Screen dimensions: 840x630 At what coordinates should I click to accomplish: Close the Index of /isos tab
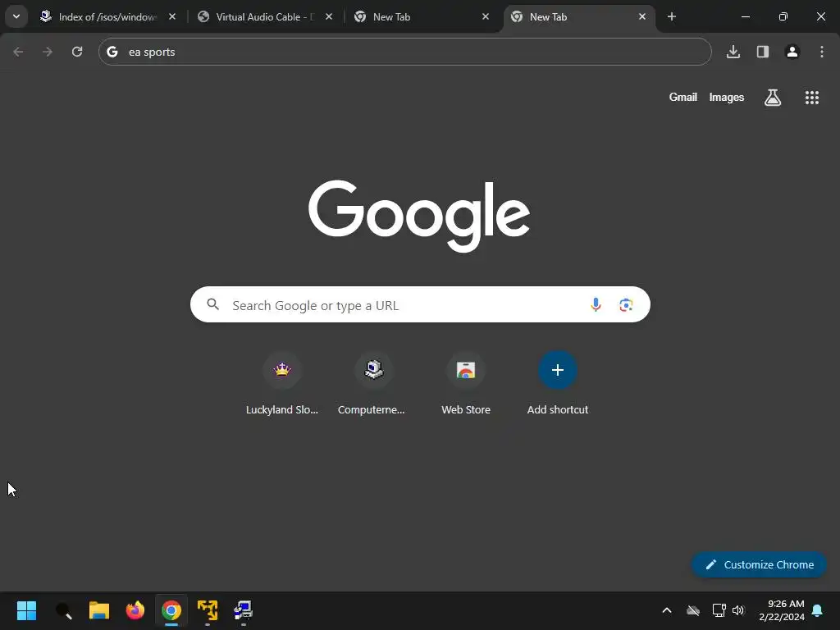tap(172, 16)
